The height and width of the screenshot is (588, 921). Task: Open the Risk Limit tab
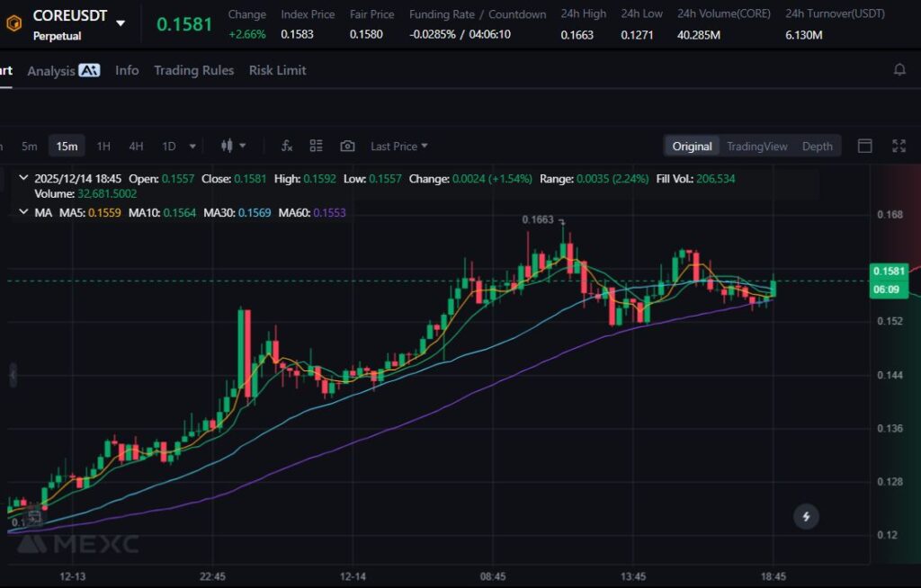pos(277,70)
